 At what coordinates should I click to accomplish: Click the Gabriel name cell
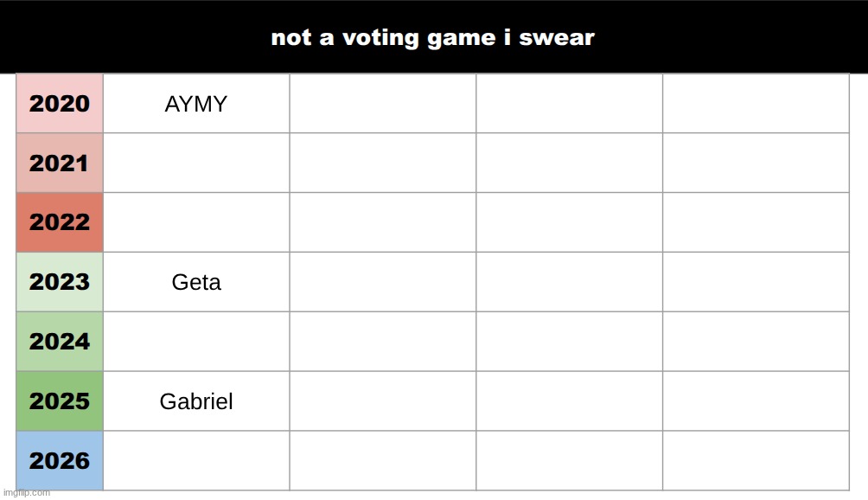[196, 401]
